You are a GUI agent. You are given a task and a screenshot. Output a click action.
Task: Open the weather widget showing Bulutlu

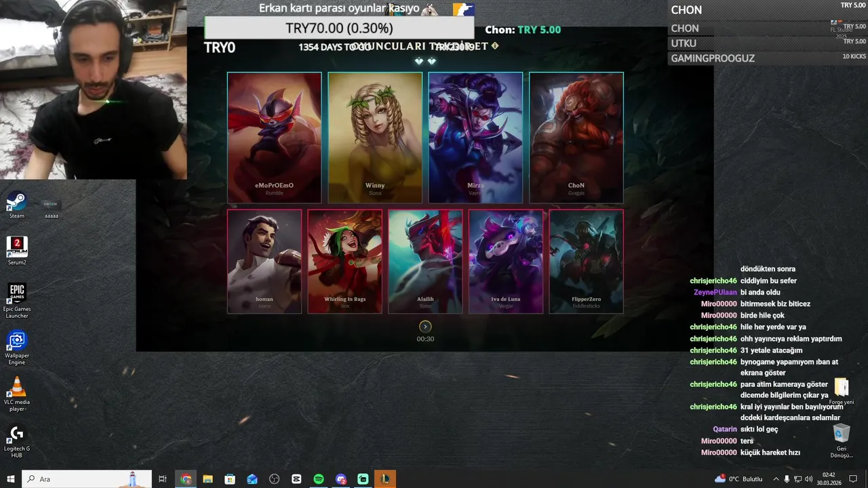pos(741,479)
